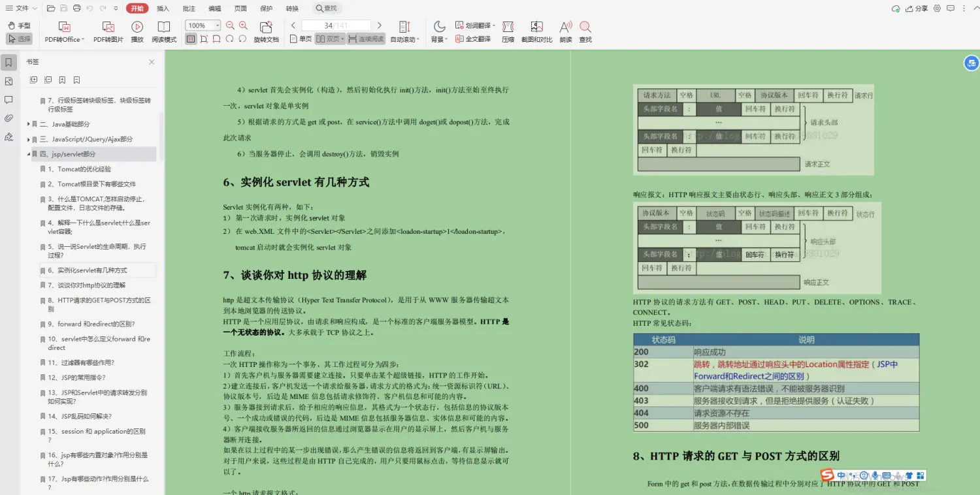
Task: Switch to the 转换 tab
Action: [292, 8]
